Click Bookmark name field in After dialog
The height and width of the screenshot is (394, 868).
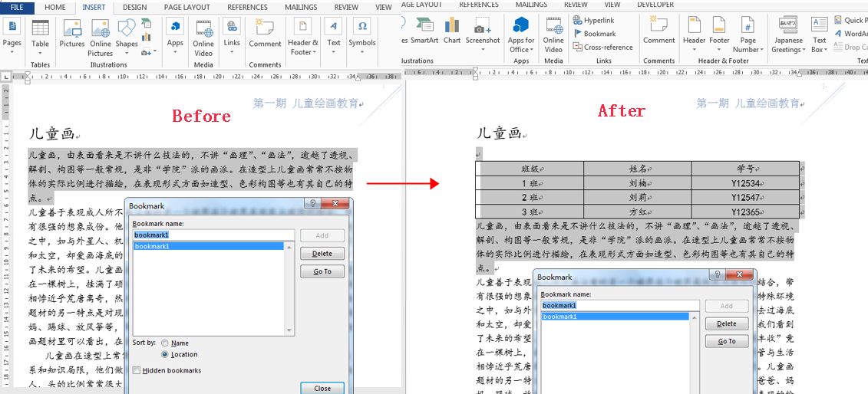pyautogui.click(x=620, y=306)
